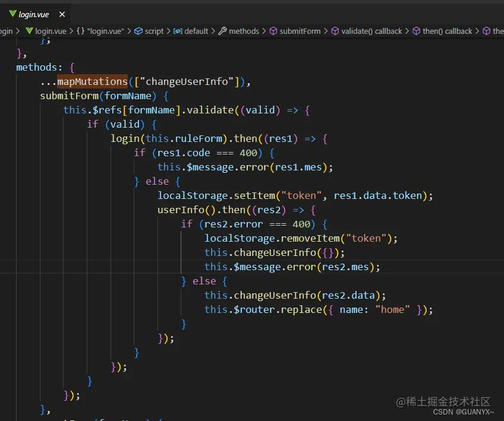
Task: Click the variable icon beside default breadcrumb
Action: (x=178, y=31)
